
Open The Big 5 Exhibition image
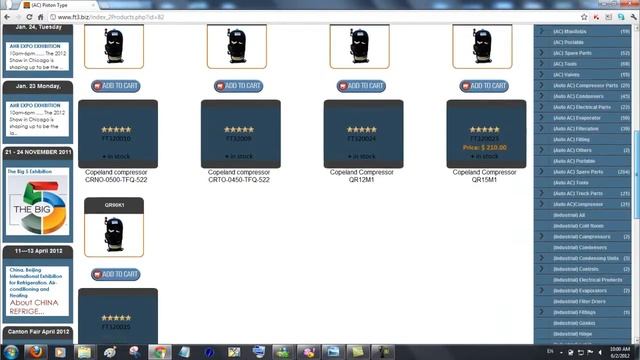pos(38,204)
